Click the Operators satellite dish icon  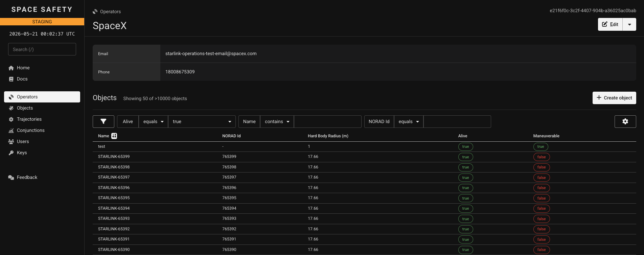tap(11, 97)
